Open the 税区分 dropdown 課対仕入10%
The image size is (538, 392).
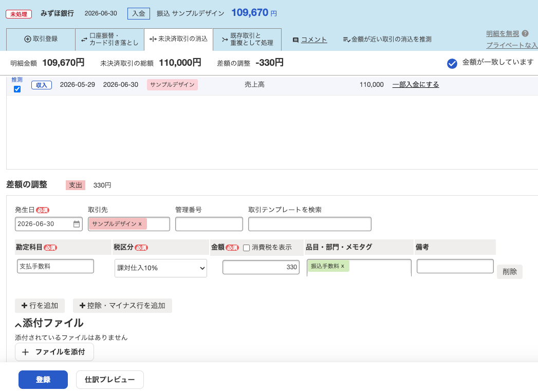(160, 268)
